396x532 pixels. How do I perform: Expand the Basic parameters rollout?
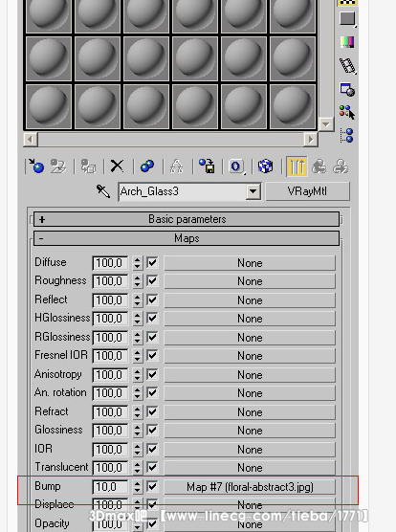187,219
